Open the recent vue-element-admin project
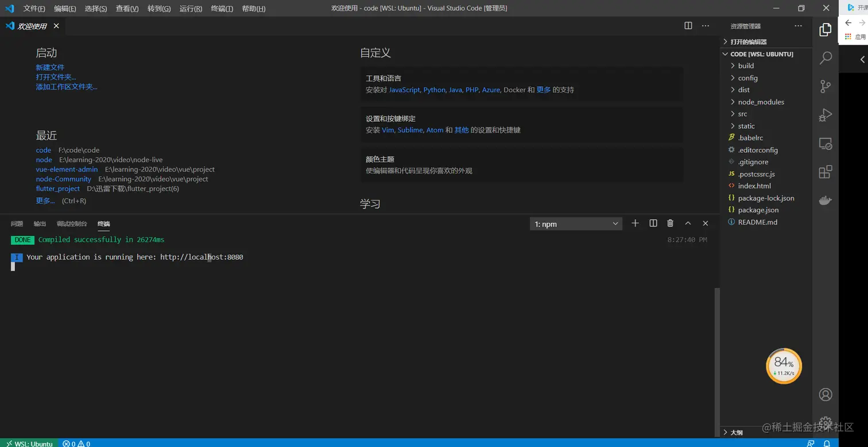Viewport: 868px width, 447px height. coord(67,169)
